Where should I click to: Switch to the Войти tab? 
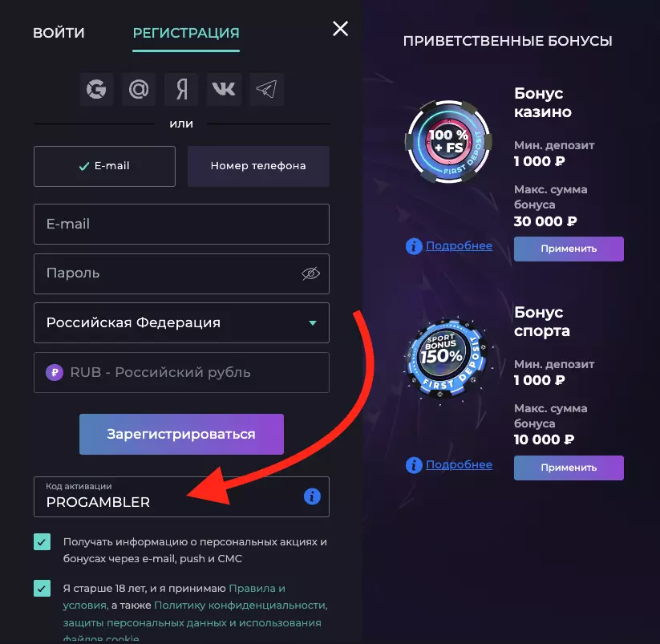coord(59,33)
